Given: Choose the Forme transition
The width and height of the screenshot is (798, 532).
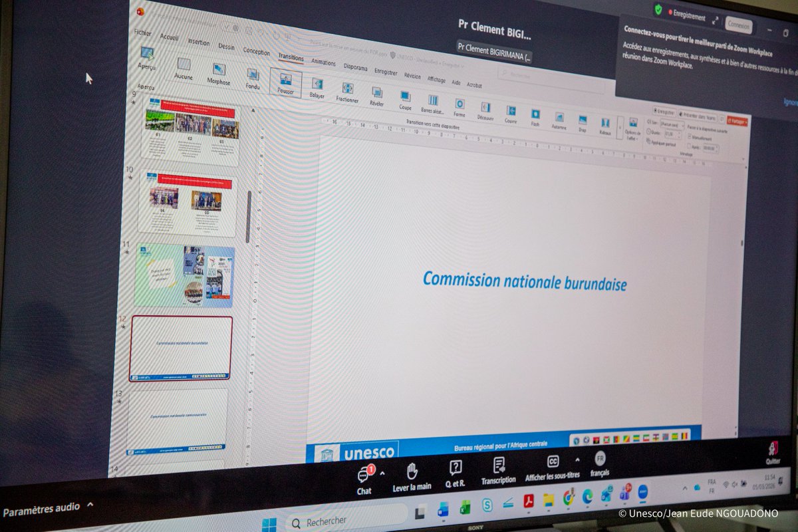Looking at the screenshot, I should click(x=460, y=108).
